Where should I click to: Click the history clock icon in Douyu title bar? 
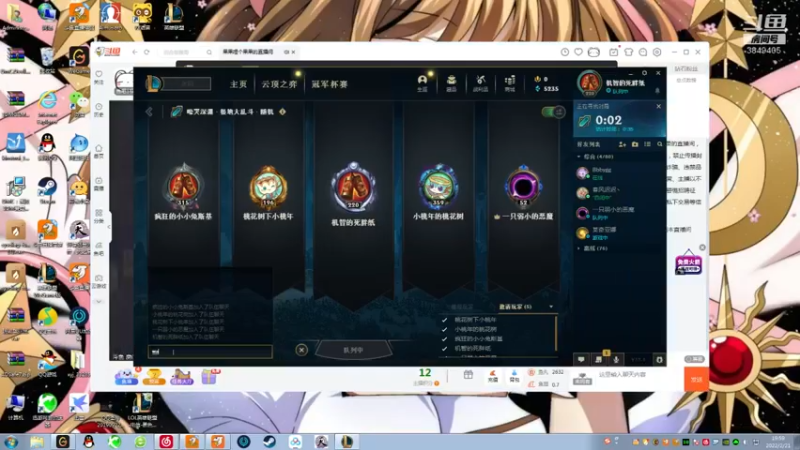tap(565, 52)
